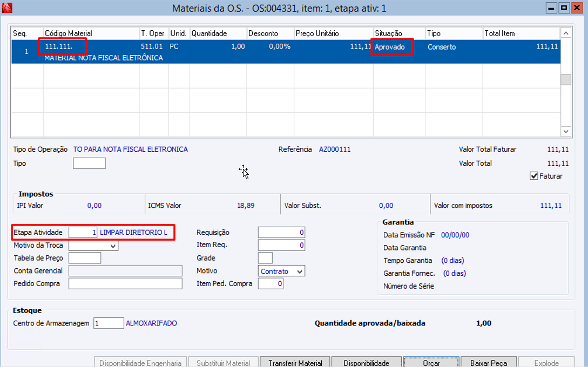This screenshot has height=367, width=588.
Task: Click TO PARA NOTA FISCAL ELETRONICA text
Action: (131, 149)
